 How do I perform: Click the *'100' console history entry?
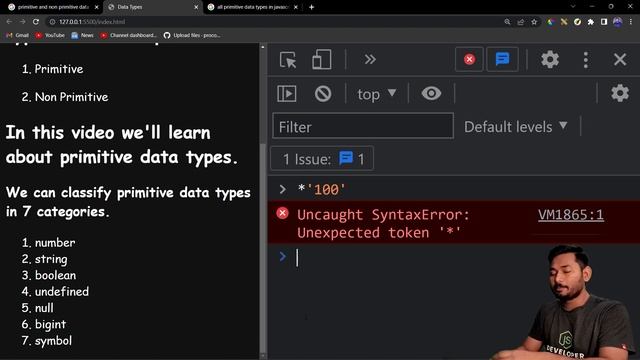click(x=321, y=189)
